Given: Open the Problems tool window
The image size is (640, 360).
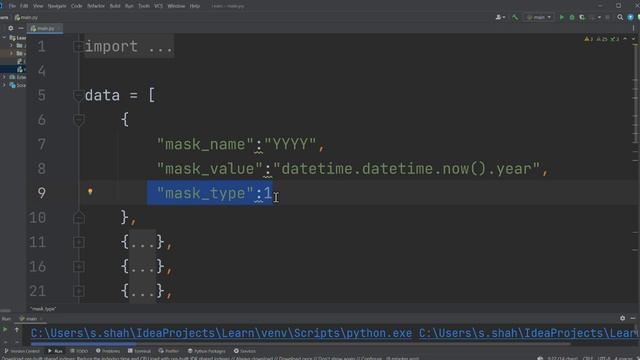Looking at the screenshot, I should [x=108, y=351].
